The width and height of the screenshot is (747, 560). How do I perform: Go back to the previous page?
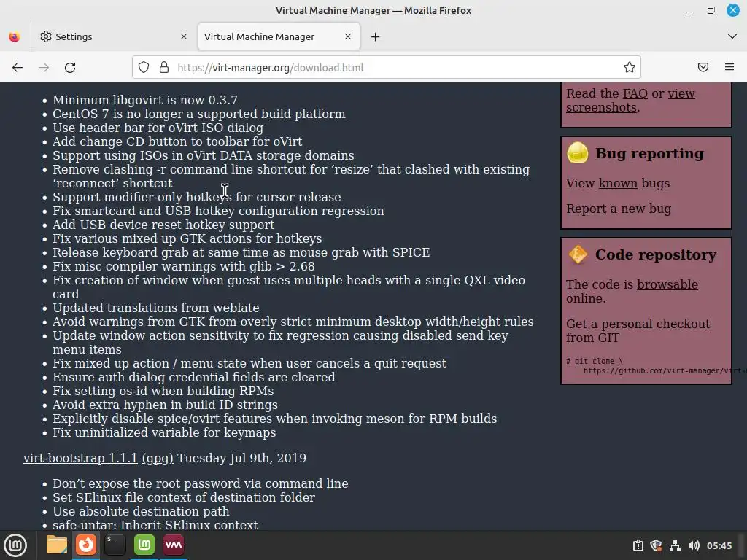[x=18, y=68]
